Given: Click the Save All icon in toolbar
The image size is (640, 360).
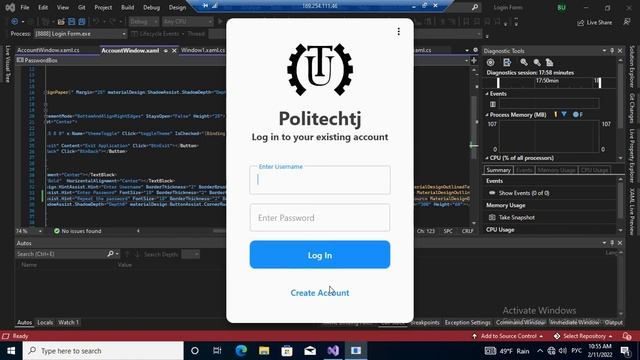Looking at the screenshot, I should coord(82,21).
